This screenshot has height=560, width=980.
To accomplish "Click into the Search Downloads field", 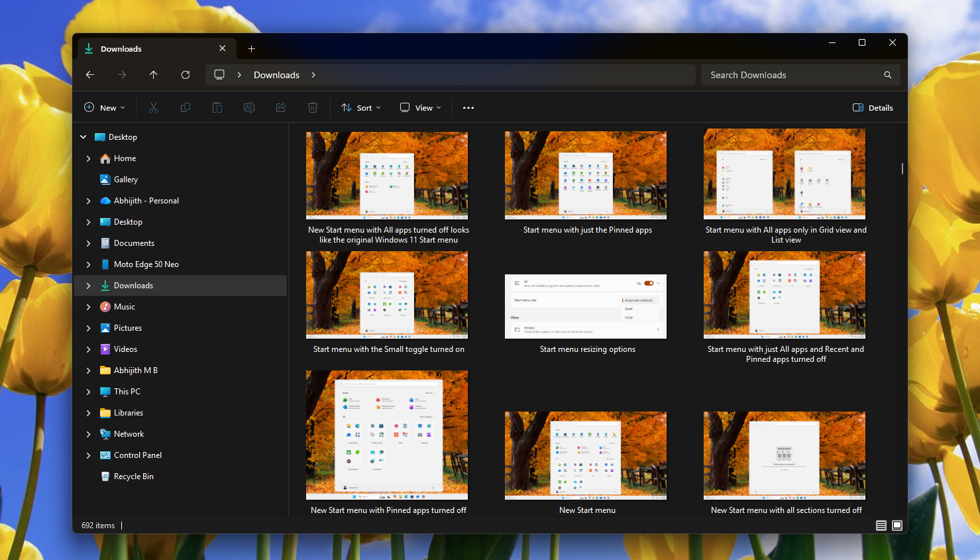I will tap(800, 75).
